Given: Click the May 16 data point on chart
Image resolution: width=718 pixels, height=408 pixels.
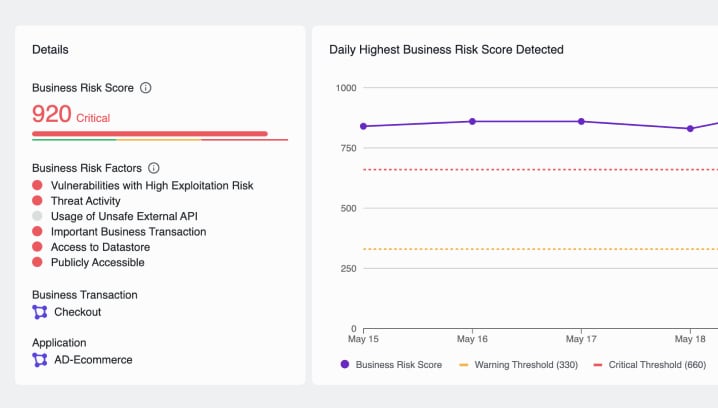Looking at the screenshot, I should click(x=472, y=121).
